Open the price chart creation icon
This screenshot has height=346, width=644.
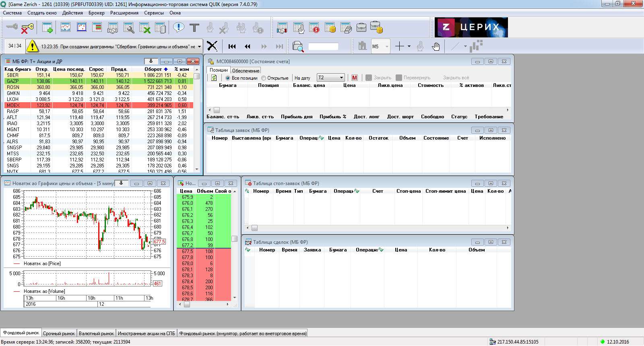click(x=66, y=28)
